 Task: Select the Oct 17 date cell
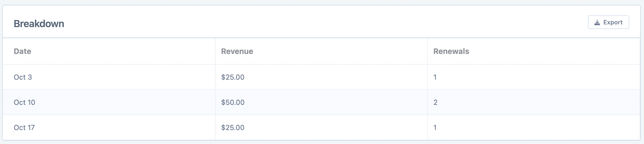pyautogui.click(x=24, y=128)
